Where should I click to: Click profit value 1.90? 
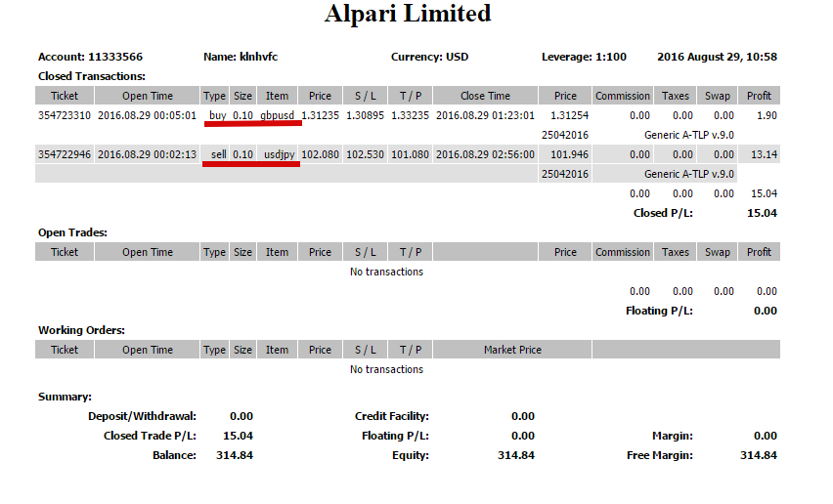767,115
